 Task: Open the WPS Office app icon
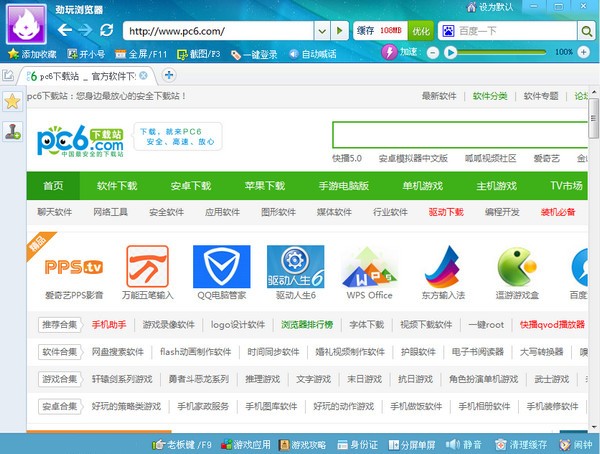[x=369, y=267]
